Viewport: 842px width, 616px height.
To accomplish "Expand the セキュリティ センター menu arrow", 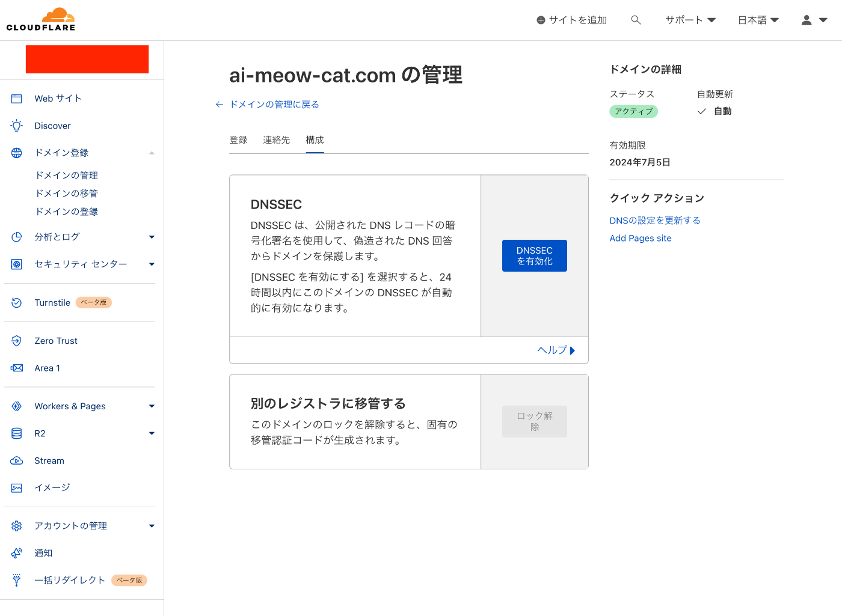I will coord(152,264).
